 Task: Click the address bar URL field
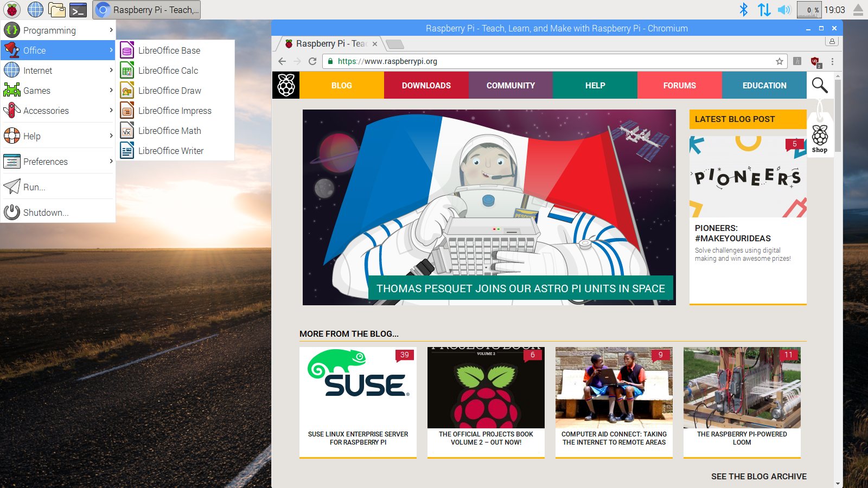pos(554,61)
